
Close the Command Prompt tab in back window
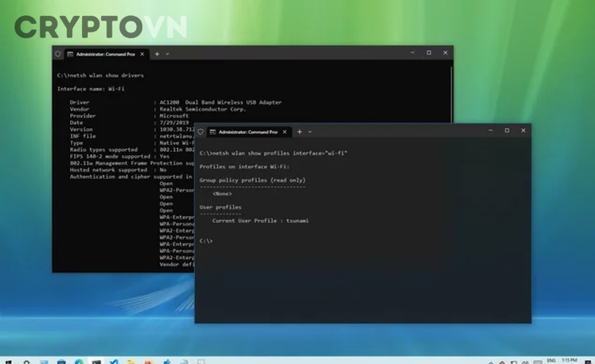142,54
